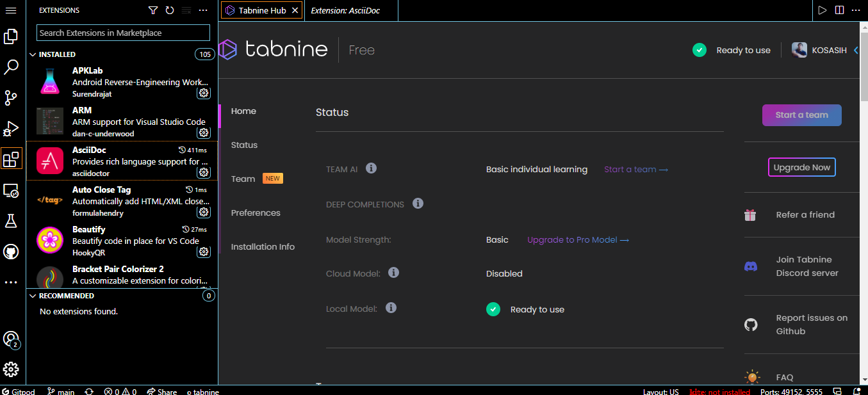868x395 pixels.
Task: Open the Accounts menu icon
Action: [11, 339]
